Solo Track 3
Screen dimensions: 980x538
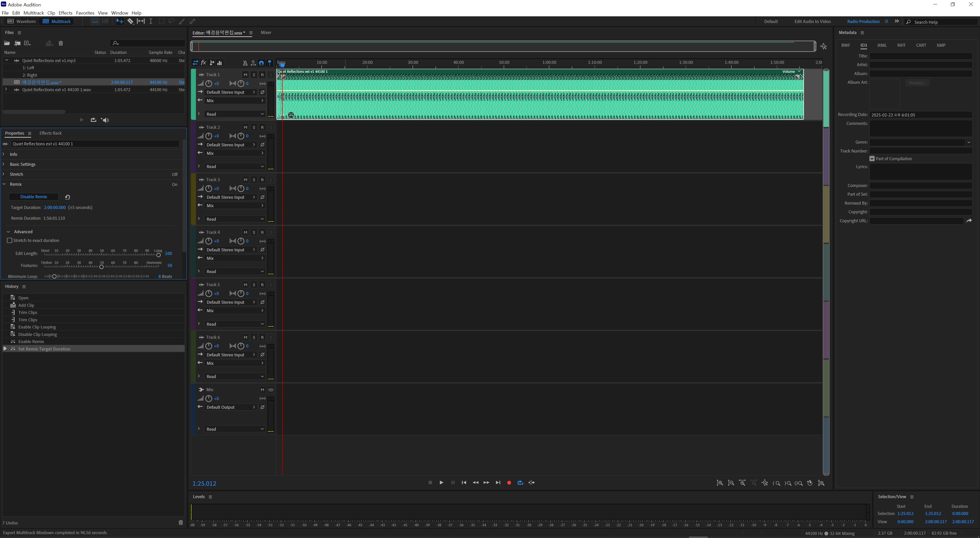(x=254, y=180)
